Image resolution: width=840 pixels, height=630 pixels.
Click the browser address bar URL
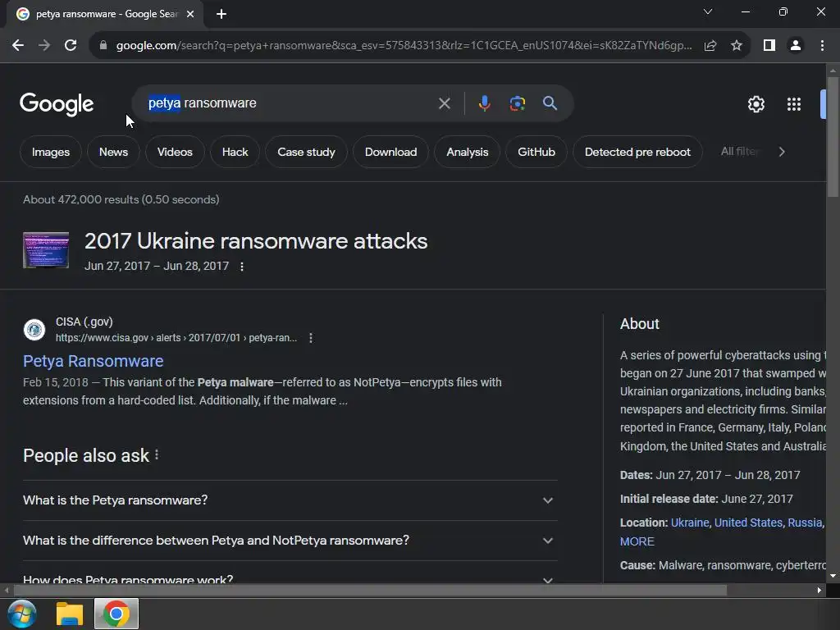404,46
